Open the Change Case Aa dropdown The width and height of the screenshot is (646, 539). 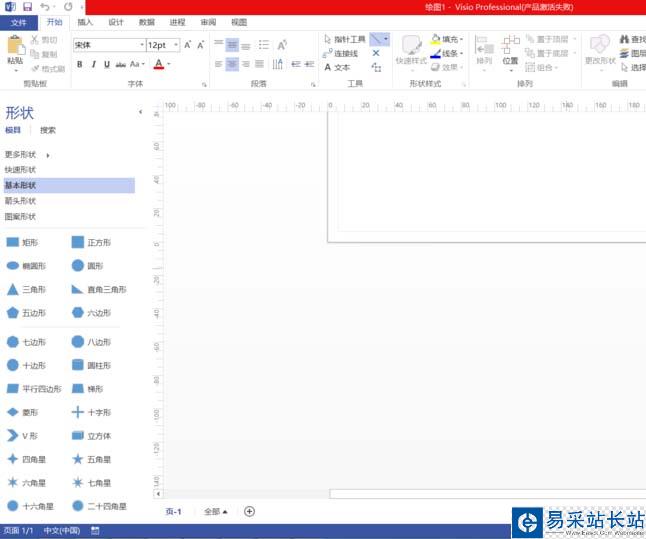137,64
